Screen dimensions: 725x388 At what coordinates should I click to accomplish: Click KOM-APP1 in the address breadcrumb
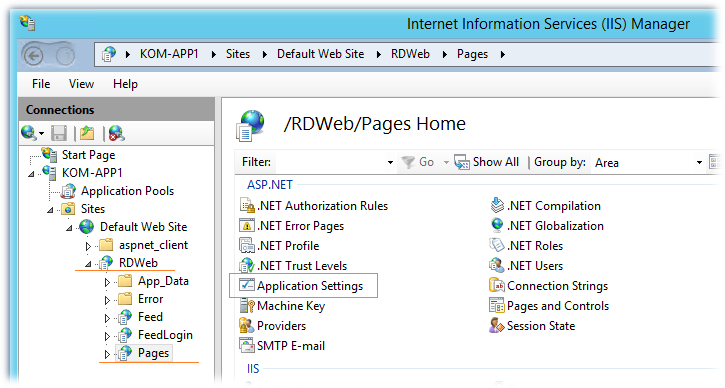(x=169, y=54)
